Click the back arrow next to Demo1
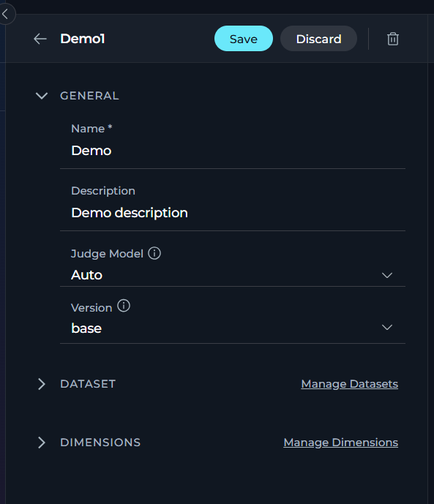The image size is (434, 504). (40, 39)
